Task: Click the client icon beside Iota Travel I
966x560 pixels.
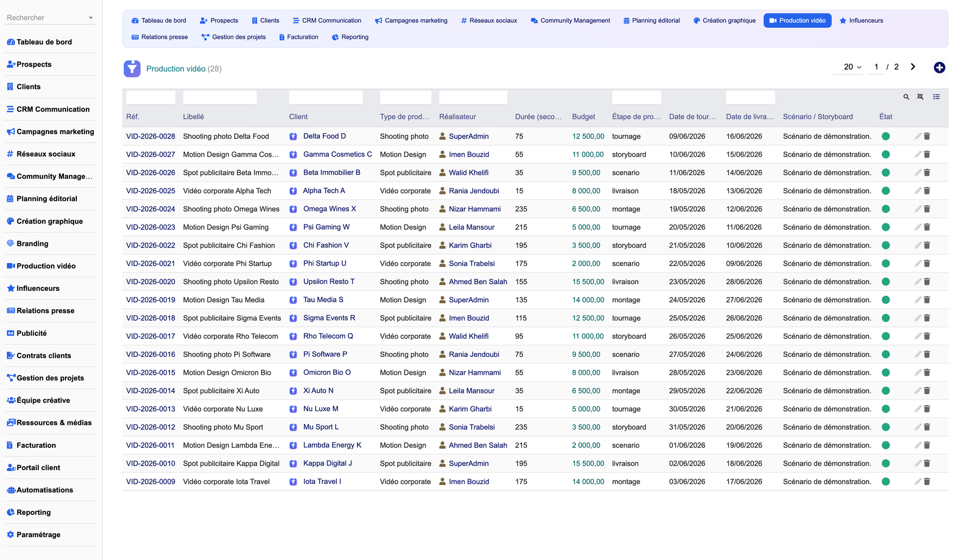Action: pyautogui.click(x=293, y=482)
